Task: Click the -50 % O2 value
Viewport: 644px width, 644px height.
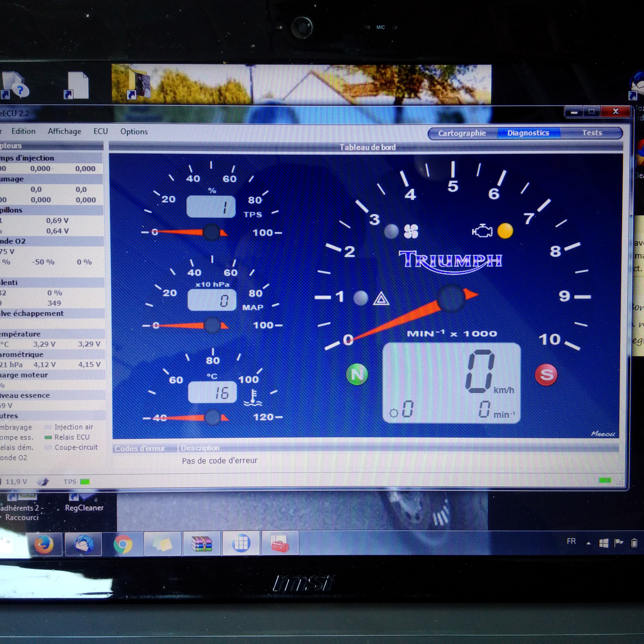Action: click(43, 262)
